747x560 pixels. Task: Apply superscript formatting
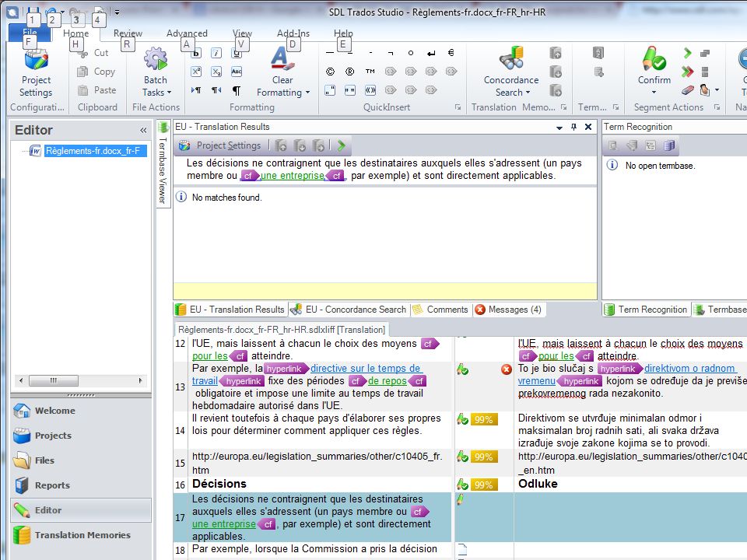click(x=196, y=72)
